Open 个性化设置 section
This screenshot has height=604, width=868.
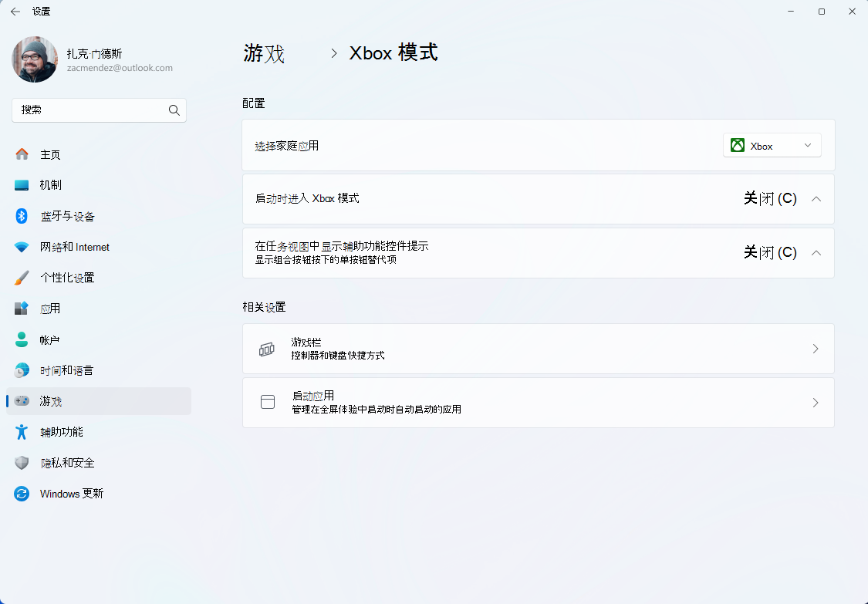(99, 278)
